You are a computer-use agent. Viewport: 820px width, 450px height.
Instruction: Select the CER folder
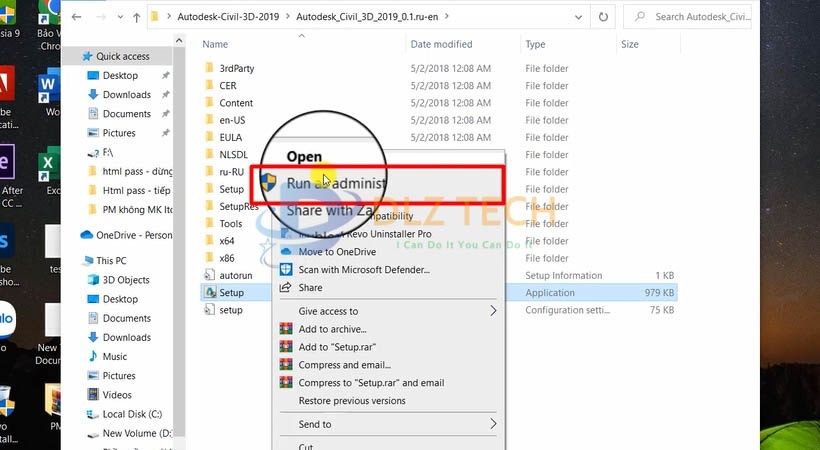(x=227, y=85)
